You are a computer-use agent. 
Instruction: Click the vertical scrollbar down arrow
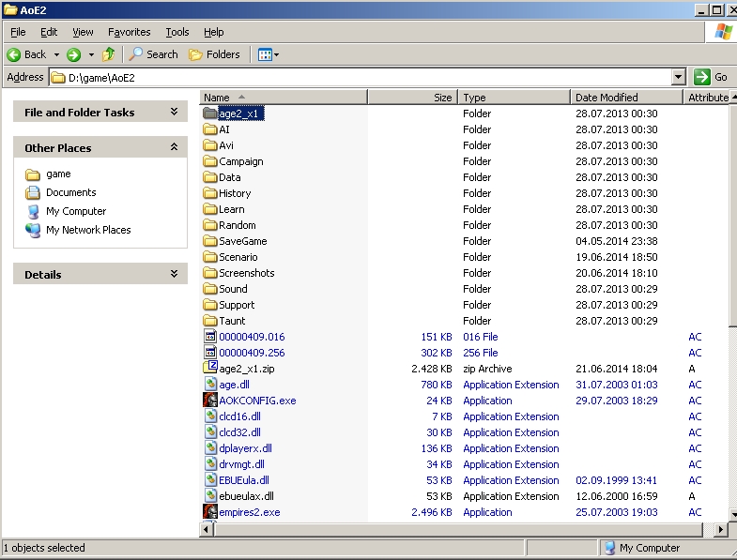click(733, 515)
